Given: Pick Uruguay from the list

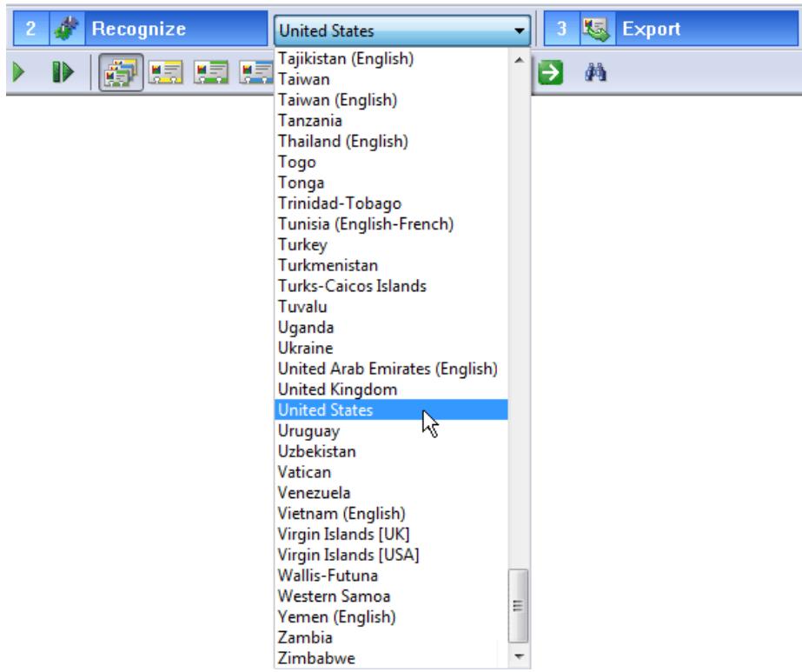Looking at the screenshot, I should click(x=391, y=430).
